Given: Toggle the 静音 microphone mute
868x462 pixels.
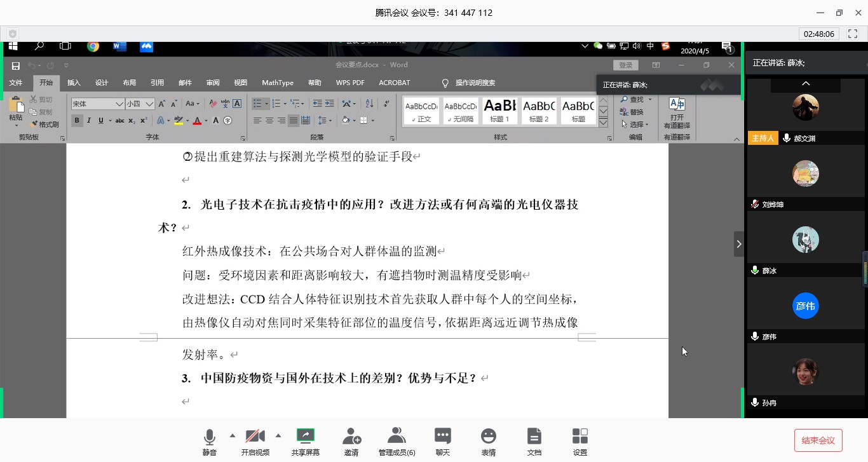Looking at the screenshot, I should click(209, 441).
